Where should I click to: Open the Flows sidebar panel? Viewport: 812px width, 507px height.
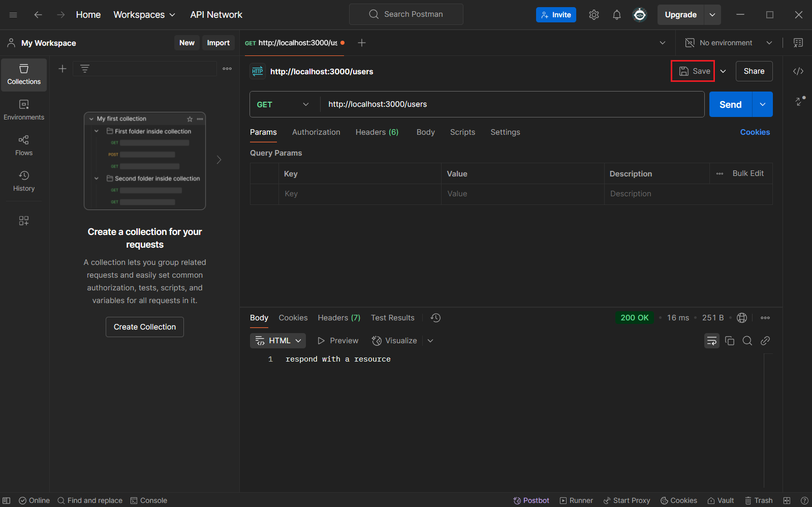click(x=24, y=146)
